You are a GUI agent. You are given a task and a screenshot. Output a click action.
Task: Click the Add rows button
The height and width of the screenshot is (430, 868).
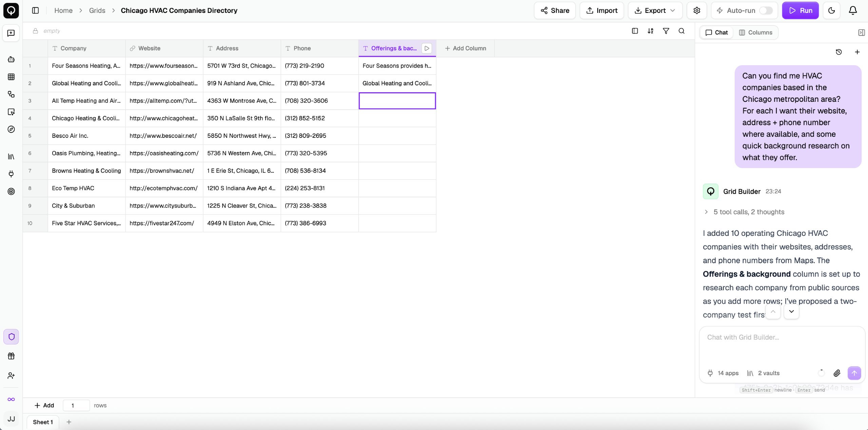(x=44, y=405)
